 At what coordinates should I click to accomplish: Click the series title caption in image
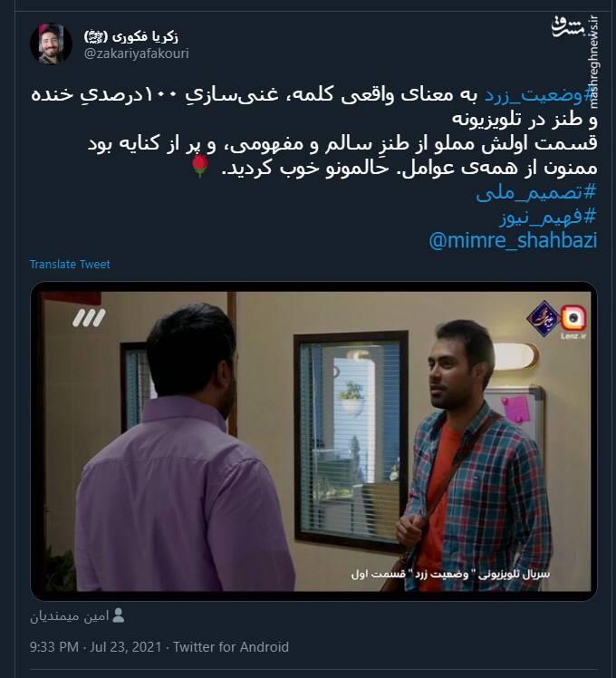point(450,574)
